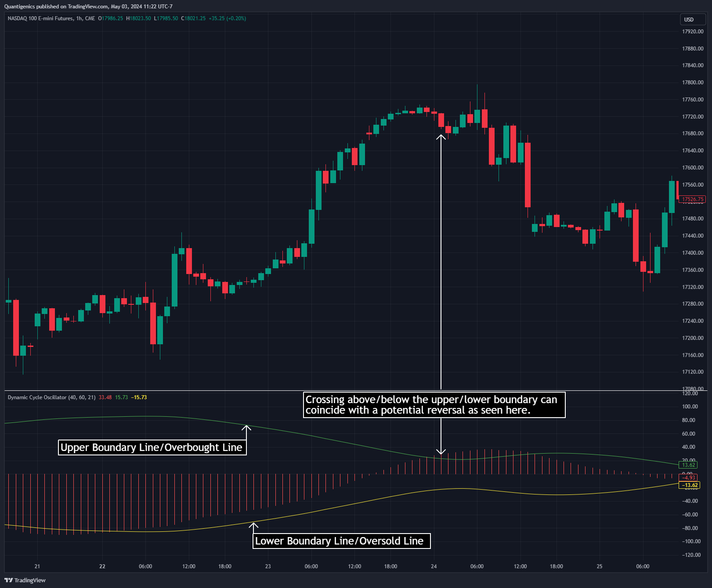Click the −80.00 oscillator scale label
The image size is (712, 588).
pos(690,528)
